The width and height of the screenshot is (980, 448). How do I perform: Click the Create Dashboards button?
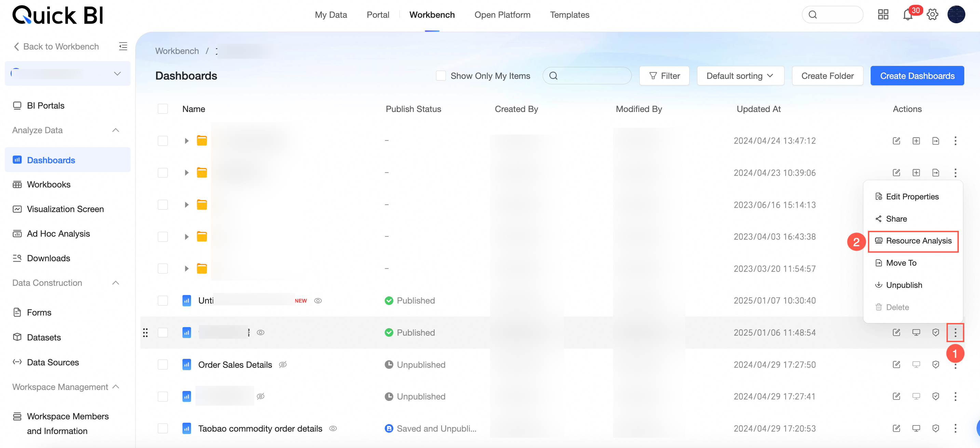[x=917, y=76]
